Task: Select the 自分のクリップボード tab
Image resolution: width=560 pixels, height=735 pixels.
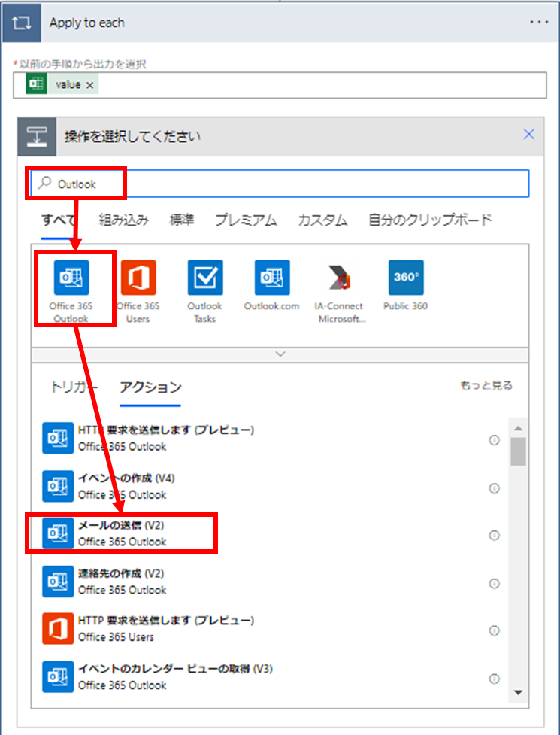Action: 430,220
